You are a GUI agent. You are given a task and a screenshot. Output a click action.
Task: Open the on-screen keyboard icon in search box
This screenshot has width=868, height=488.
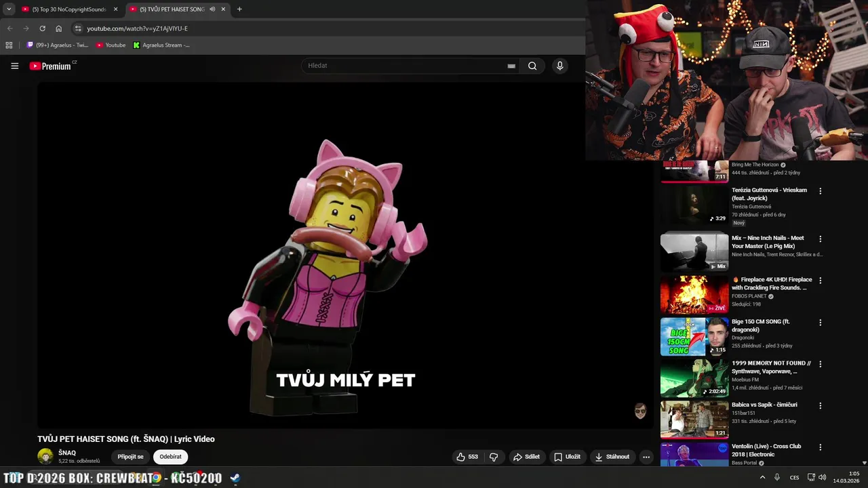click(511, 66)
